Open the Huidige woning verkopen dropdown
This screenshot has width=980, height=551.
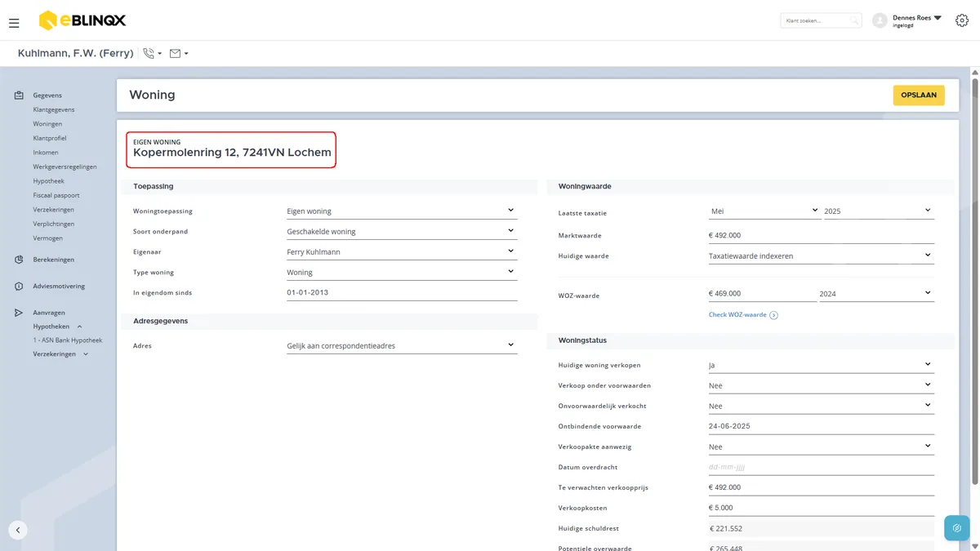(821, 365)
